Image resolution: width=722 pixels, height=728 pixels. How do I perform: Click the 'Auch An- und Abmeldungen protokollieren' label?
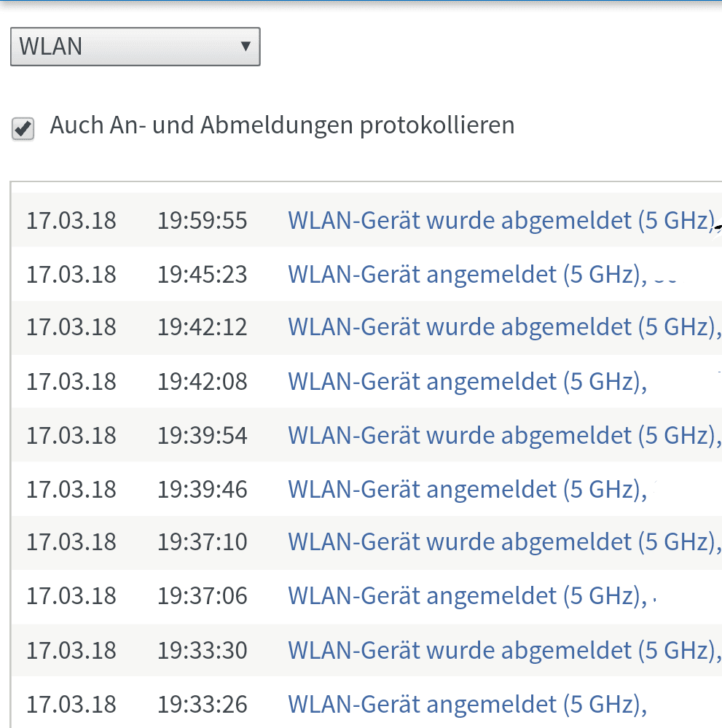[x=282, y=125]
